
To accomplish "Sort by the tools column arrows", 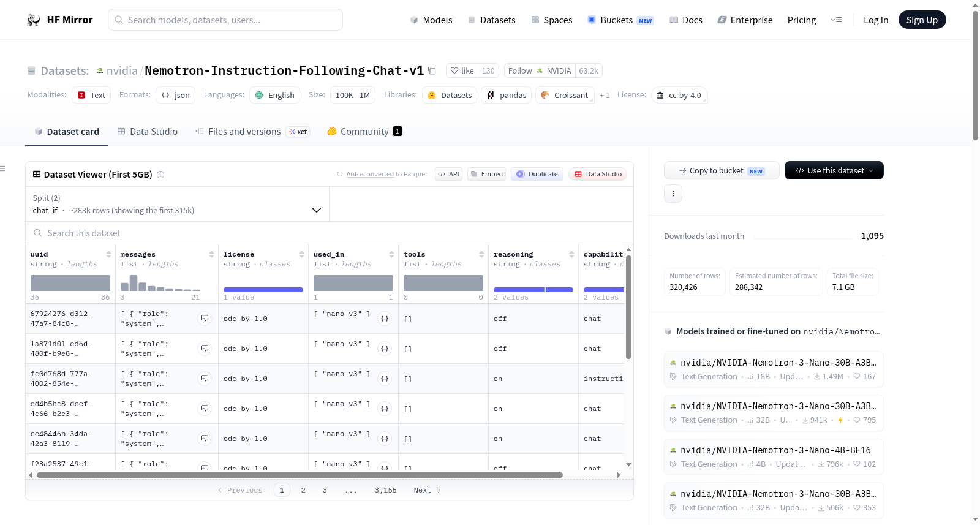I will coord(481,254).
